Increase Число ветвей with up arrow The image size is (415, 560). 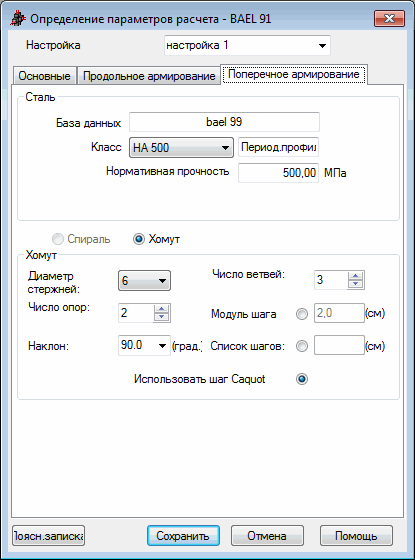pyautogui.click(x=355, y=276)
